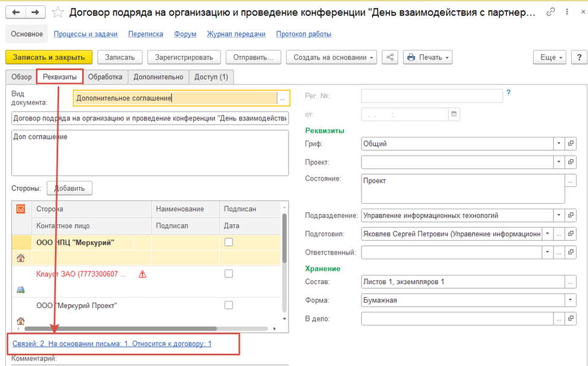
Task: Switch to the Дополнительно tab
Action: click(x=158, y=77)
